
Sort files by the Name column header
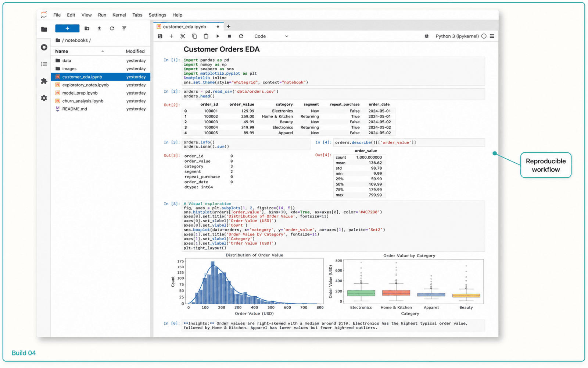coord(62,51)
